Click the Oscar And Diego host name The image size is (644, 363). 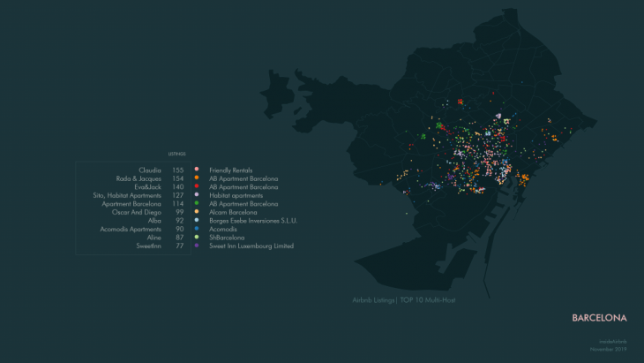pos(136,212)
